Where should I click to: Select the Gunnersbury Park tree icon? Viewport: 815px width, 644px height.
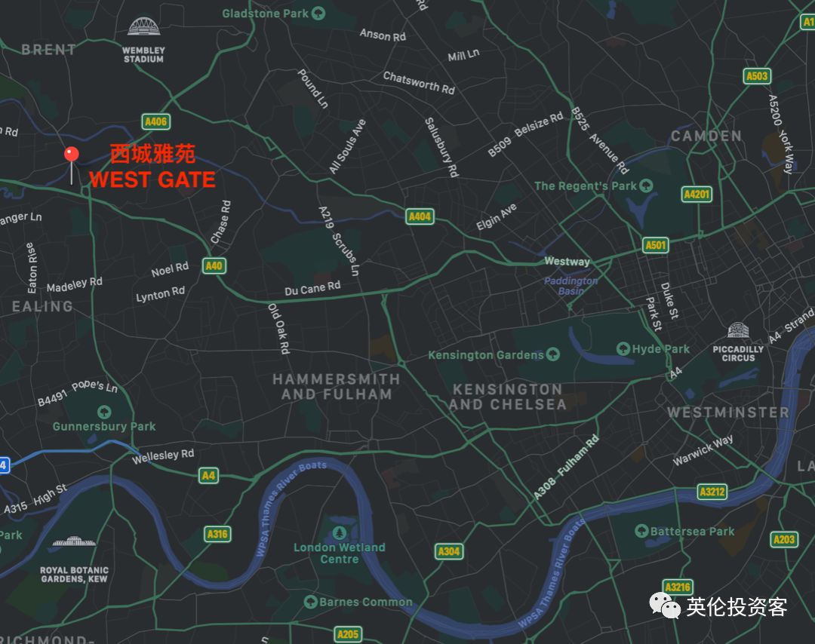coord(104,412)
